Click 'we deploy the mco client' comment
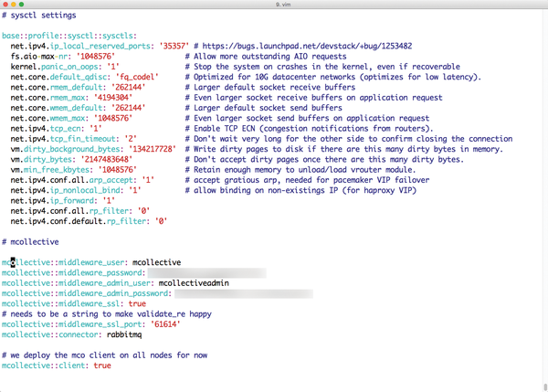 (104, 355)
